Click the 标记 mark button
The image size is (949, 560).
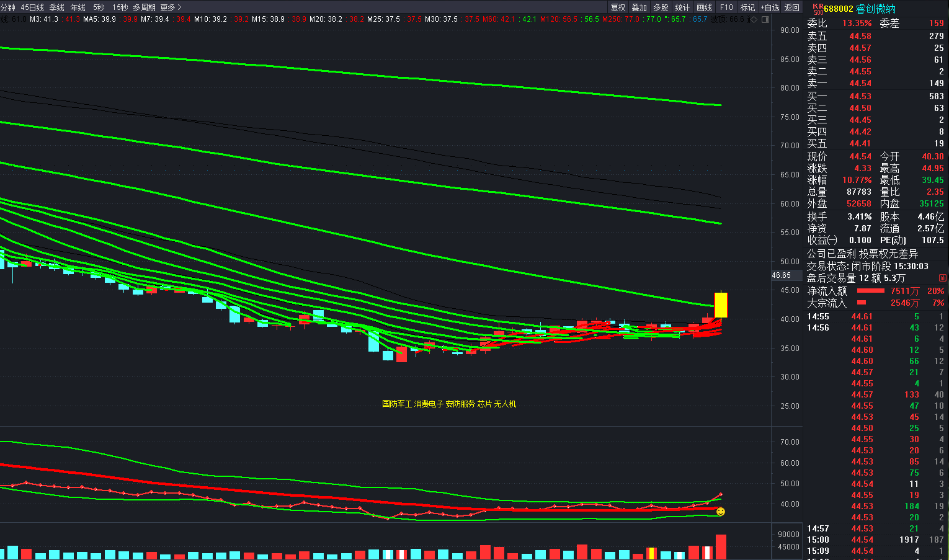click(x=747, y=7)
